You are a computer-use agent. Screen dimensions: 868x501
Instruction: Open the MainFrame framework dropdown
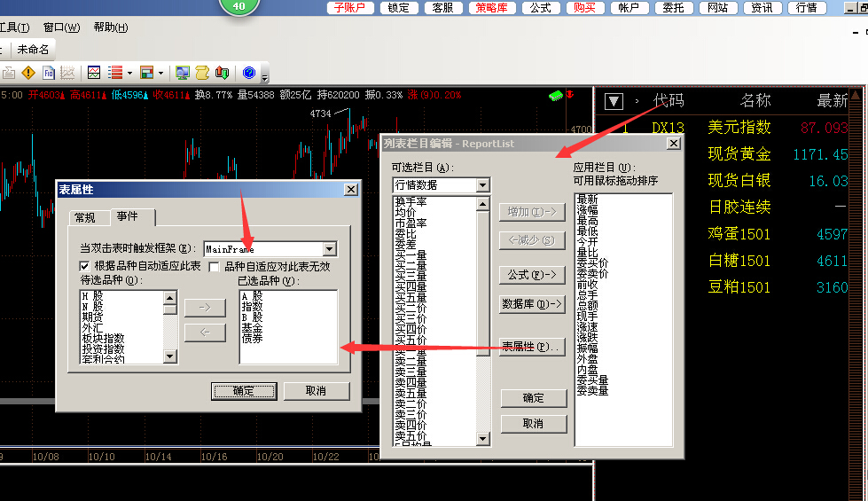(x=329, y=249)
